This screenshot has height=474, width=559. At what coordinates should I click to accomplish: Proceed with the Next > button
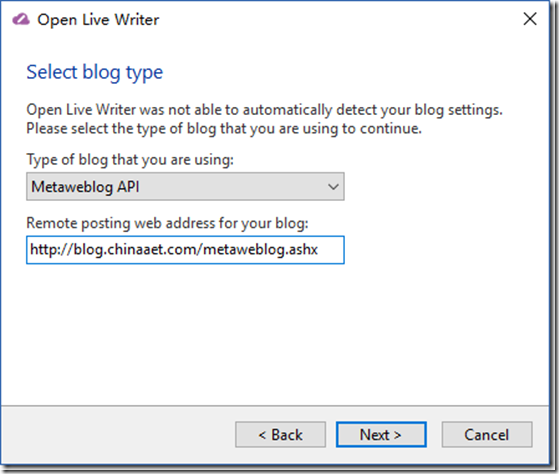(x=381, y=434)
